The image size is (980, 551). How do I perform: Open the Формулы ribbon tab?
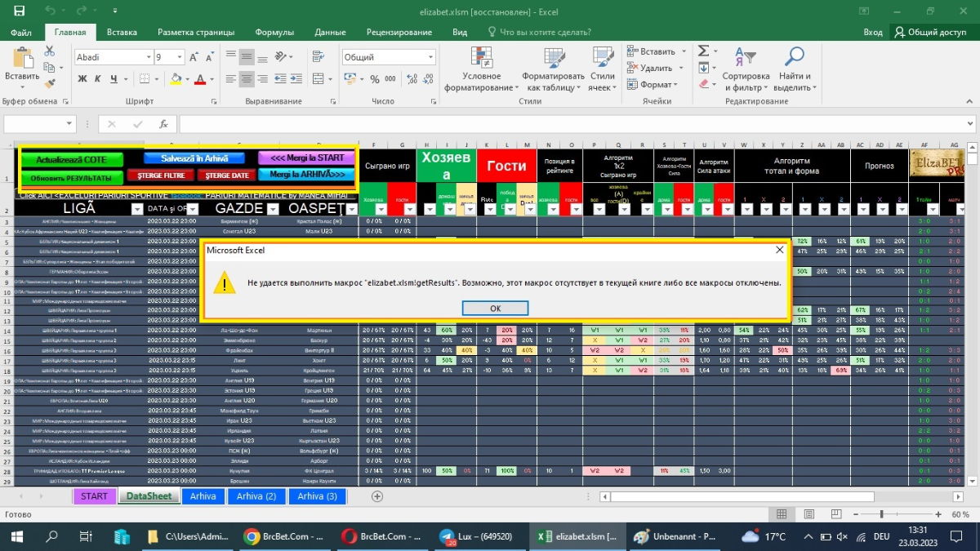(274, 33)
